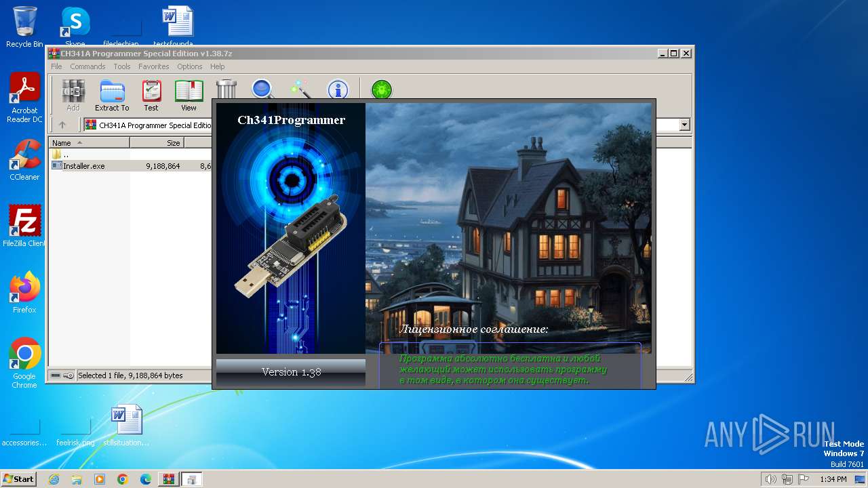The image size is (868, 488).
Task: Click the Extract To toolbar icon
Action: pos(112,95)
